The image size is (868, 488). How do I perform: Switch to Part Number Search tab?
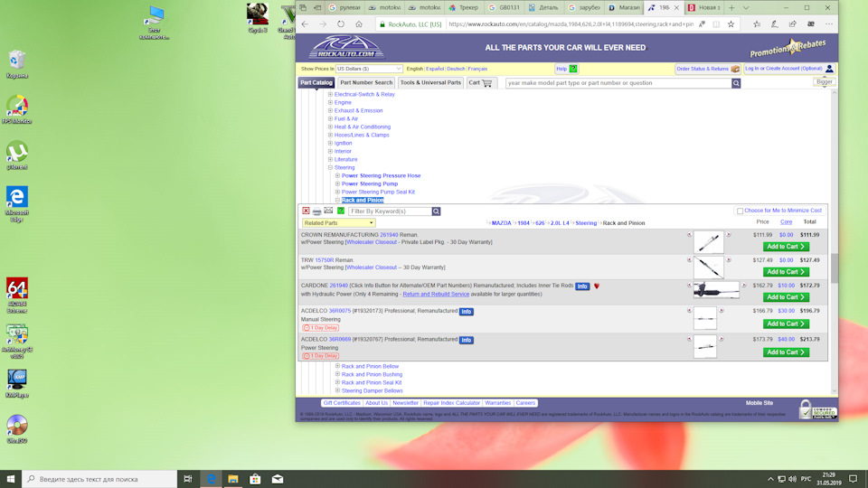coord(366,83)
